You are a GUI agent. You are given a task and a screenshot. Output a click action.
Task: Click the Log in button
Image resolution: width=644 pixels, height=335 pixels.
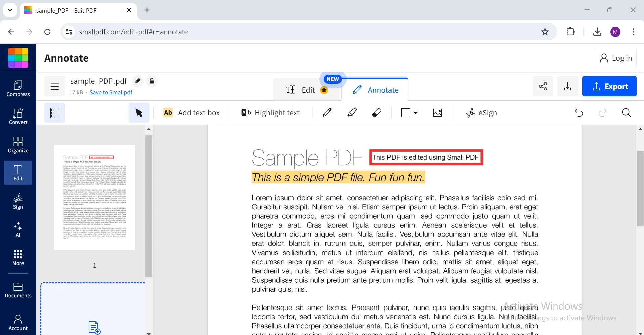615,58
